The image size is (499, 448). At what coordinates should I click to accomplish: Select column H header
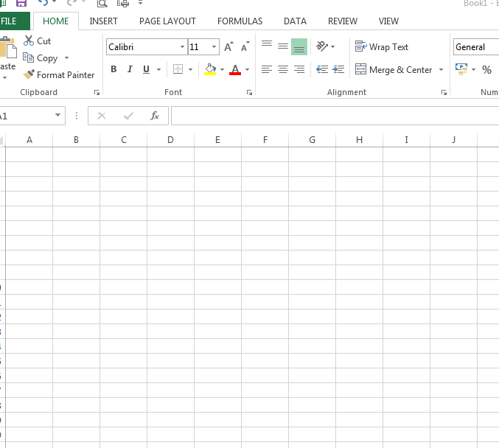point(359,140)
